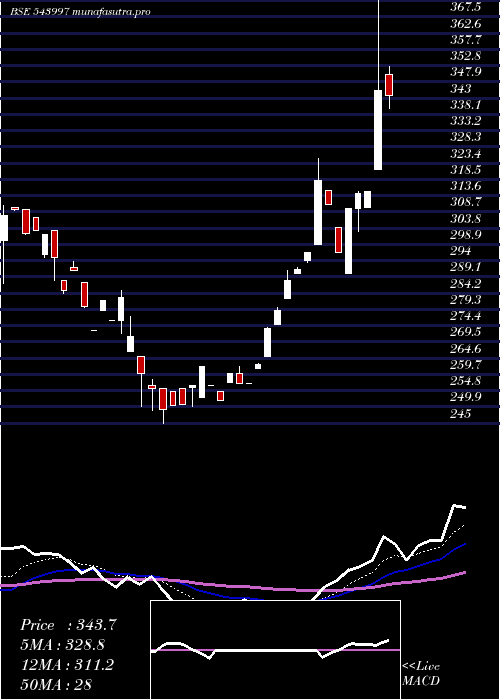Click the '5MA : 328.8' readout
This screenshot has height=700, width=500.
point(65,645)
